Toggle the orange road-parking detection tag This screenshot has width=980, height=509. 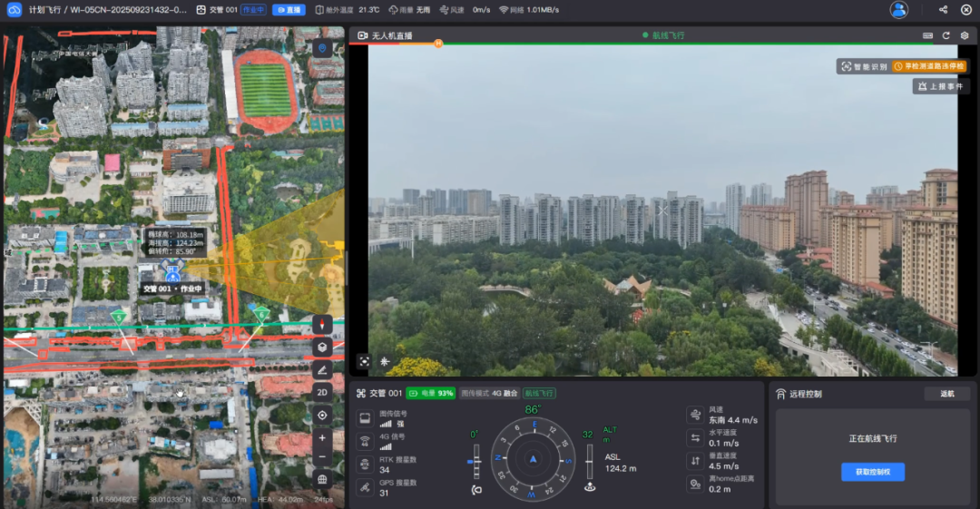(929, 66)
